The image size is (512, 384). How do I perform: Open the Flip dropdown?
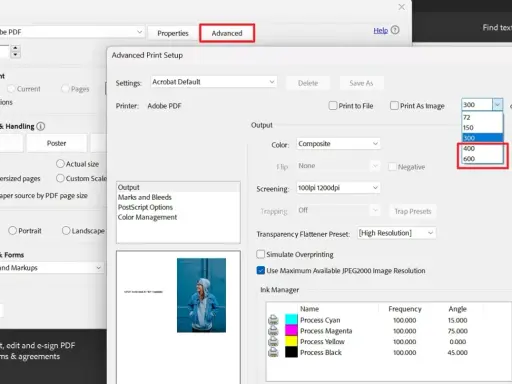(x=338, y=166)
